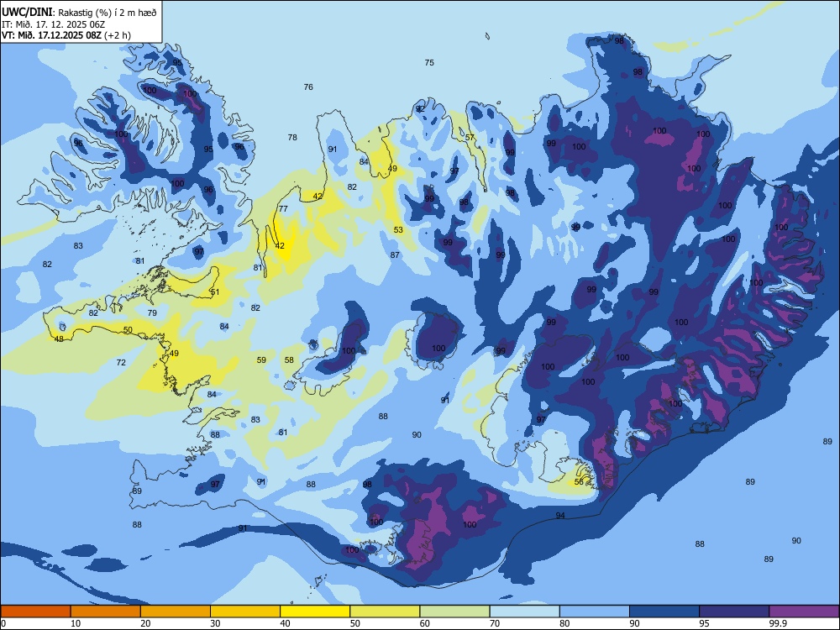Click the legend tick label '0'
Screen dimensions: 840x630
point(3,623)
